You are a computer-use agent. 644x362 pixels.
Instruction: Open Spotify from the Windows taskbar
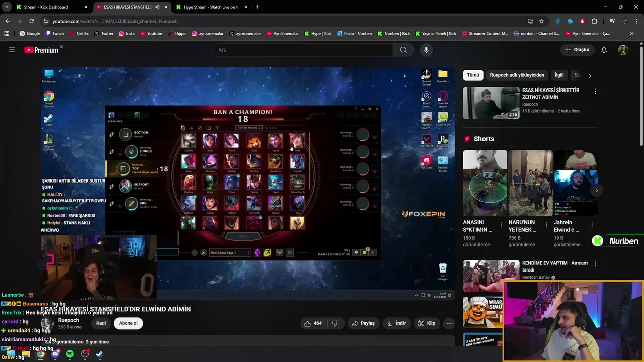70,354
